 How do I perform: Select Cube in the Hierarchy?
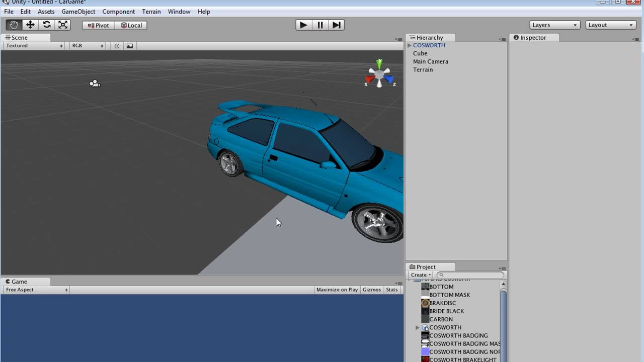(420, 53)
